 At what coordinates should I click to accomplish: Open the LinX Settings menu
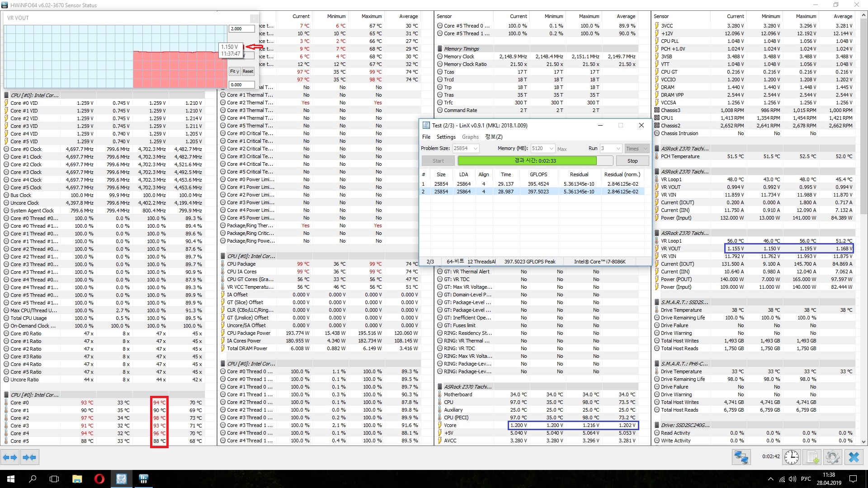pos(446,137)
